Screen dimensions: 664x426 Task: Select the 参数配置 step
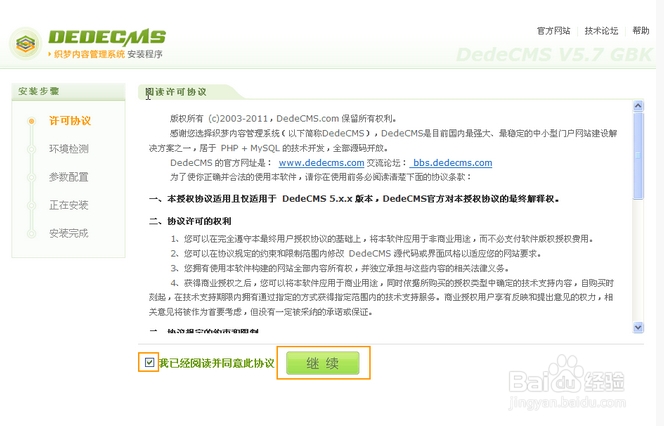[69, 177]
